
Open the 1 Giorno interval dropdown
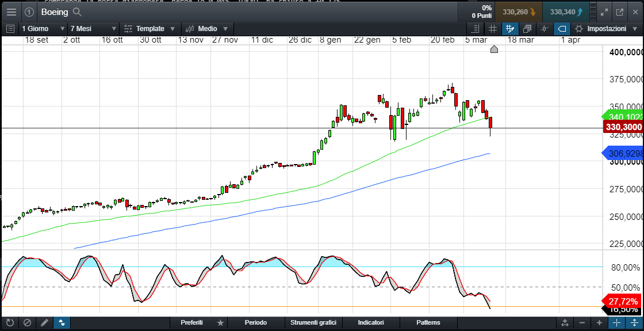(x=43, y=29)
